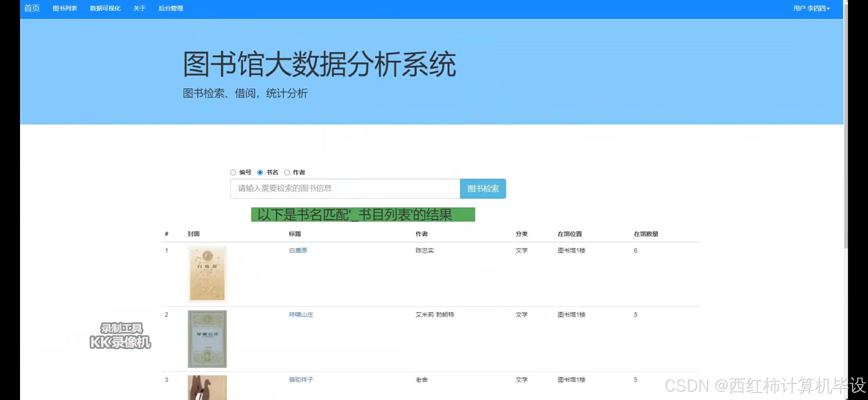The height and width of the screenshot is (400, 868).
Task: Open the book detail page for 白鹿原
Action: click(297, 250)
